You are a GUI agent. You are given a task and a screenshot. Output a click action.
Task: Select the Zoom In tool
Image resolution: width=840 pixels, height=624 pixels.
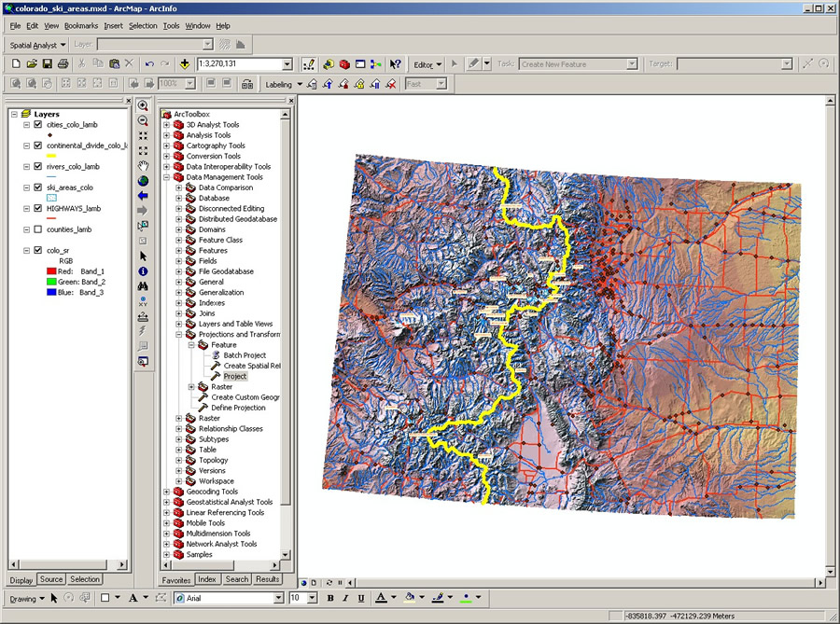143,105
